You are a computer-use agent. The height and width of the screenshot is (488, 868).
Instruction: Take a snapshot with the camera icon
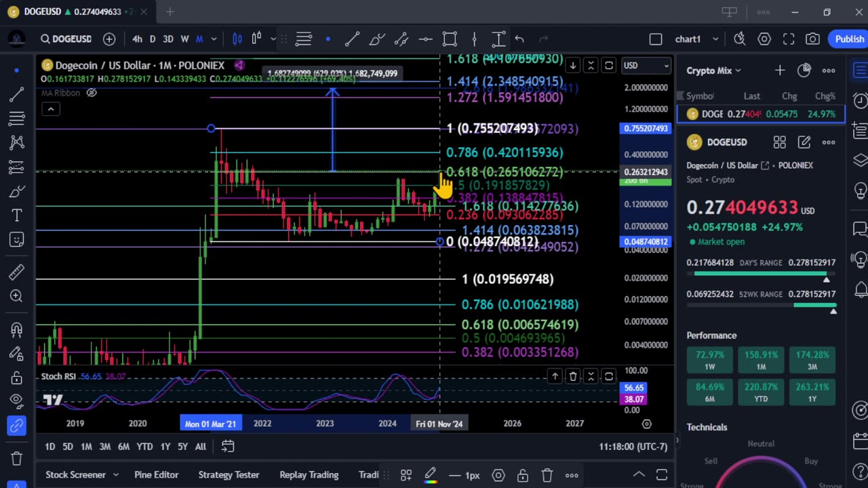click(x=812, y=39)
